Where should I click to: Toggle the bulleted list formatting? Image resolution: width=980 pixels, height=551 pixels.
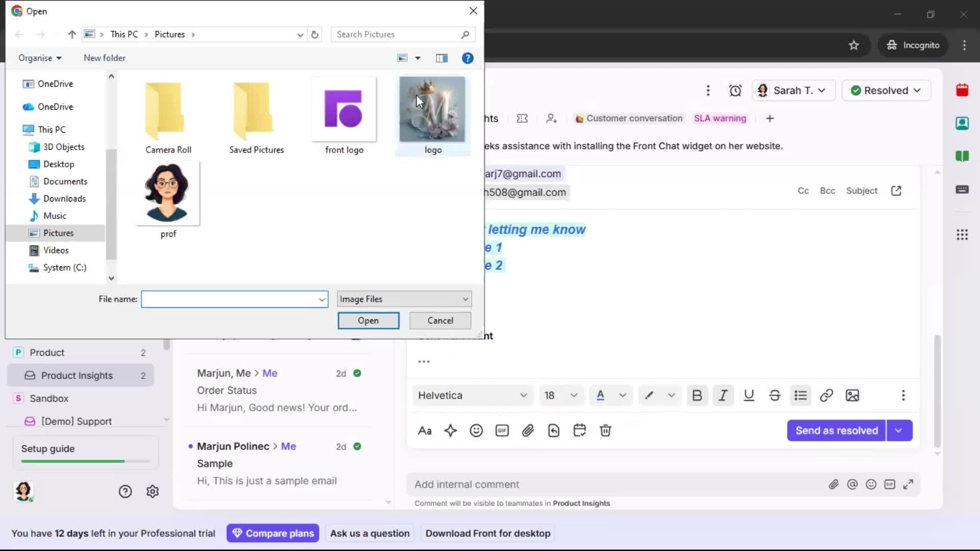tap(801, 395)
